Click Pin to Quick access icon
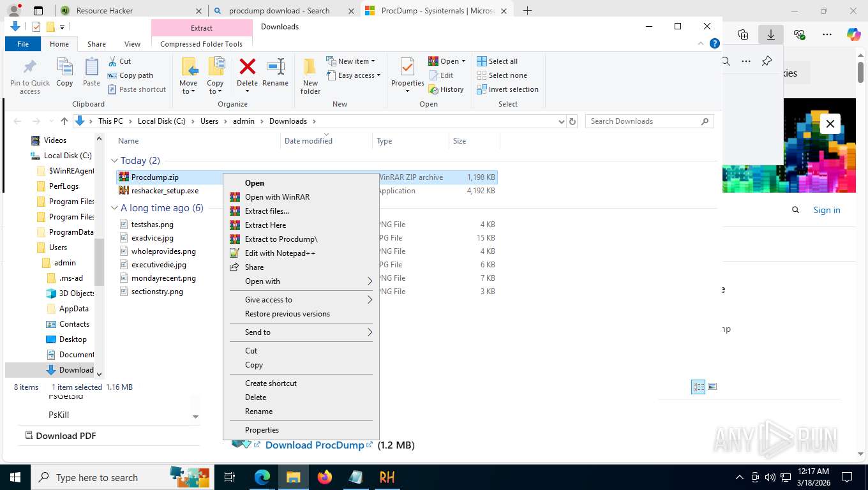The height and width of the screenshot is (490, 868). tap(29, 76)
